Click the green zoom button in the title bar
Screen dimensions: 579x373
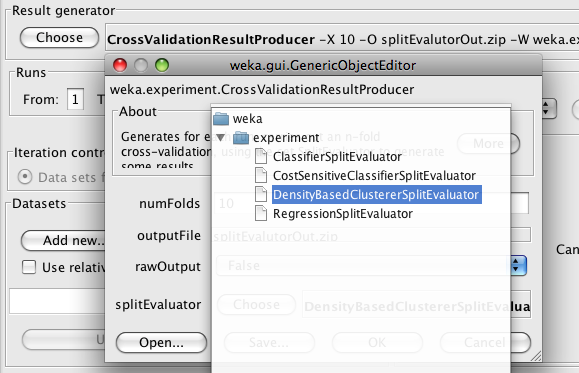[x=162, y=65]
